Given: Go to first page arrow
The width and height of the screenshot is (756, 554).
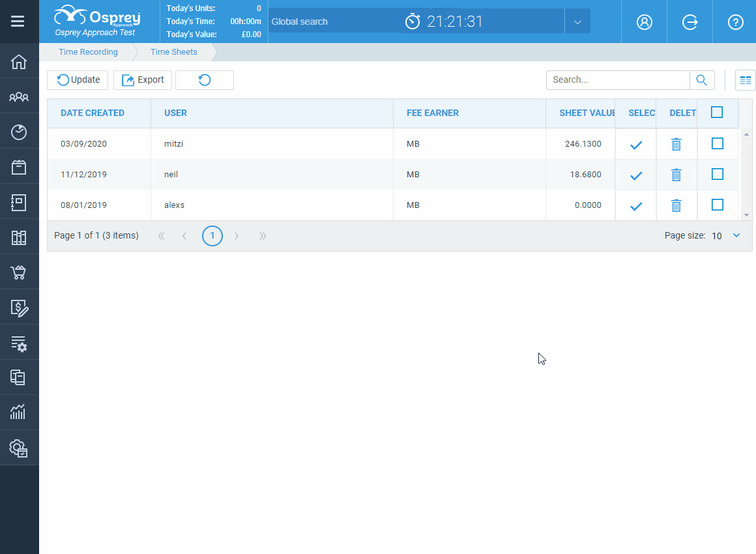Looking at the screenshot, I should tap(162, 236).
